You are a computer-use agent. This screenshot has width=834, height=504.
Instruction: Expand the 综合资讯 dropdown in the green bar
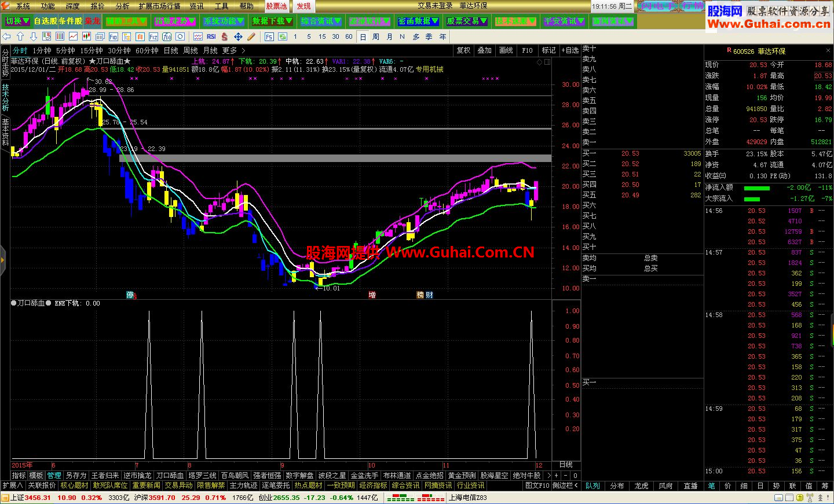[321, 21]
